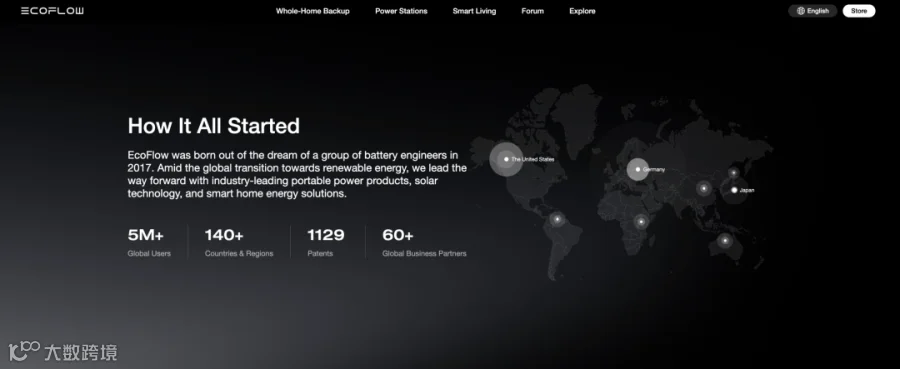
Task: Click the "60+" Global Business Partners stat
Action: pos(398,235)
